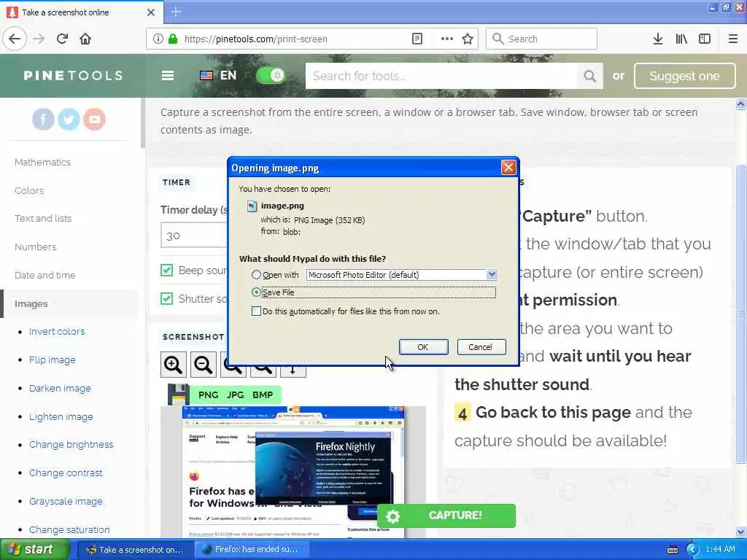Open the Invert colors tool link

[x=57, y=332]
